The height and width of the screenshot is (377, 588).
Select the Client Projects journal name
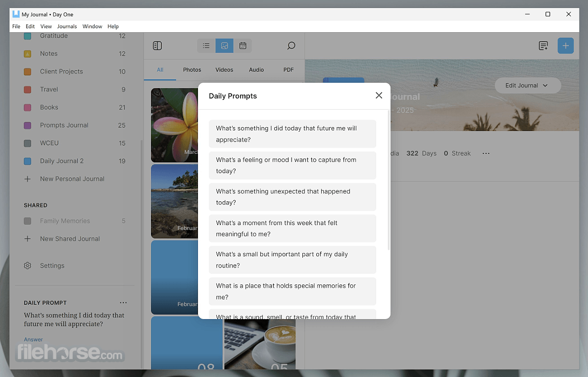61,72
